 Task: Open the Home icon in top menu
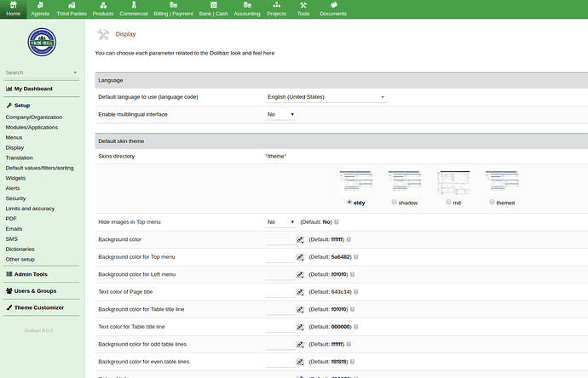(13, 5)
